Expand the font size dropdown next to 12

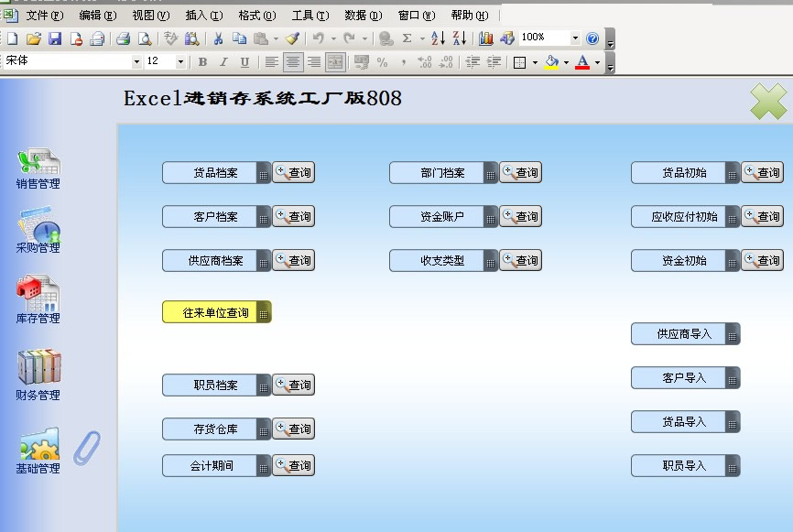tap(180, 62)
